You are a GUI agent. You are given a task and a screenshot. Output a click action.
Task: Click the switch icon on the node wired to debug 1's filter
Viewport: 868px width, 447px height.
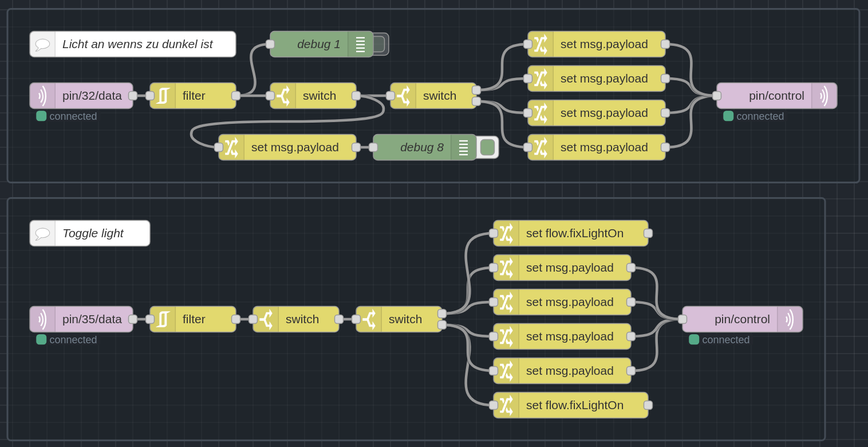283,96
